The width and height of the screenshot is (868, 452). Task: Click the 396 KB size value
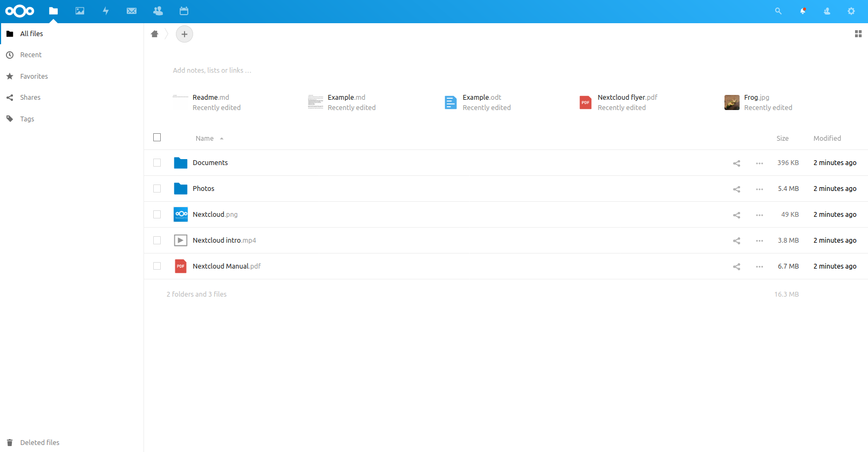[x=788, y=163]
